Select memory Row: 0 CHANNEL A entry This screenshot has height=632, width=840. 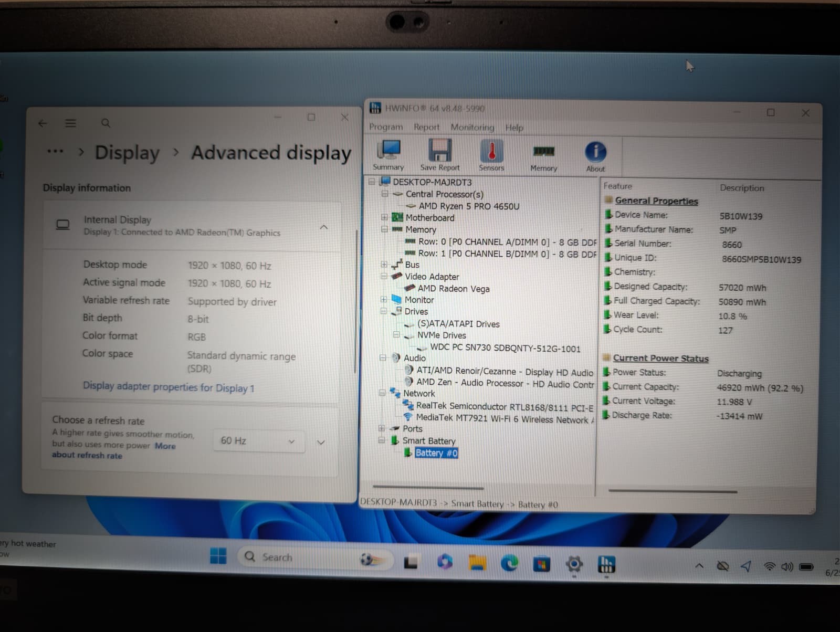(x=507, y=242)
